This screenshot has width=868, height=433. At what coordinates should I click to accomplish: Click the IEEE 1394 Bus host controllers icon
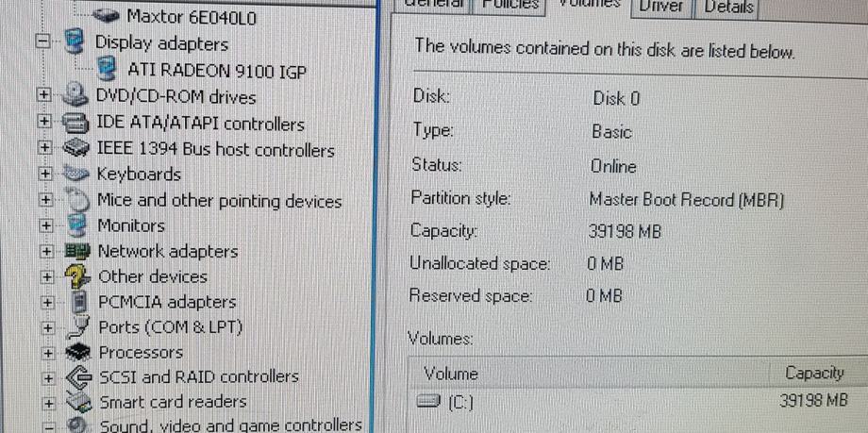(x=75, y=148)
